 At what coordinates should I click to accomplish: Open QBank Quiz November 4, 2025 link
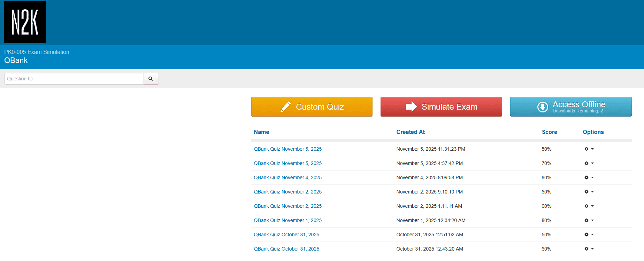pos(287,177)
